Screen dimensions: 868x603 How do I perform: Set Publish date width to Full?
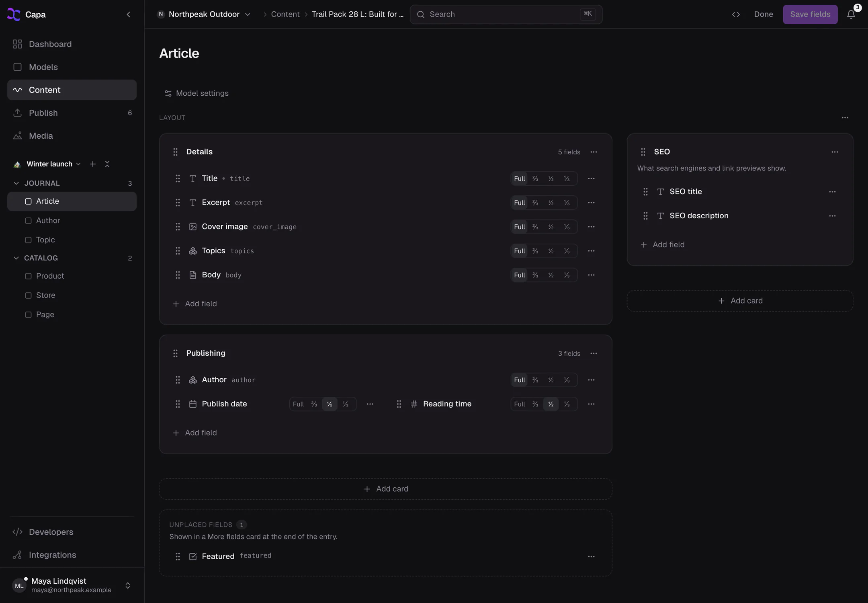point(298,404)
